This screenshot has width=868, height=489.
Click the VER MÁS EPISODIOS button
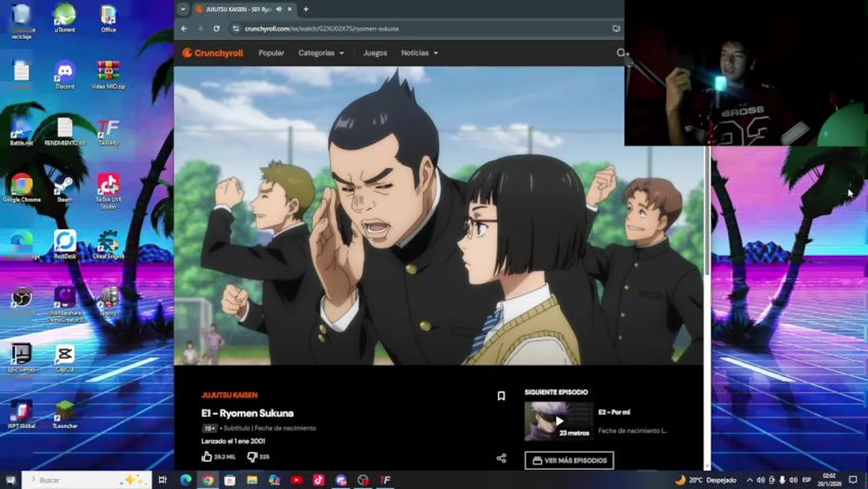pyautogui.click(x=569, y=460)
